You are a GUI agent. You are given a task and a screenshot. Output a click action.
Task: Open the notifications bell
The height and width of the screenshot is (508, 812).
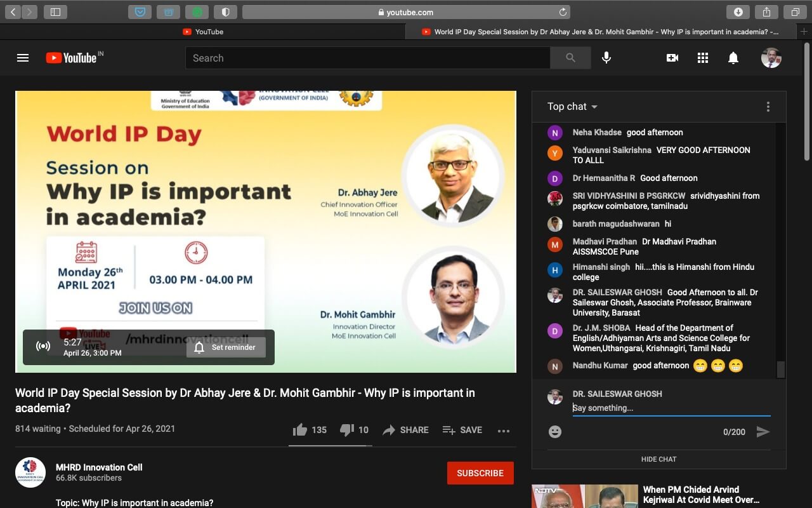[x=733, y=58]
